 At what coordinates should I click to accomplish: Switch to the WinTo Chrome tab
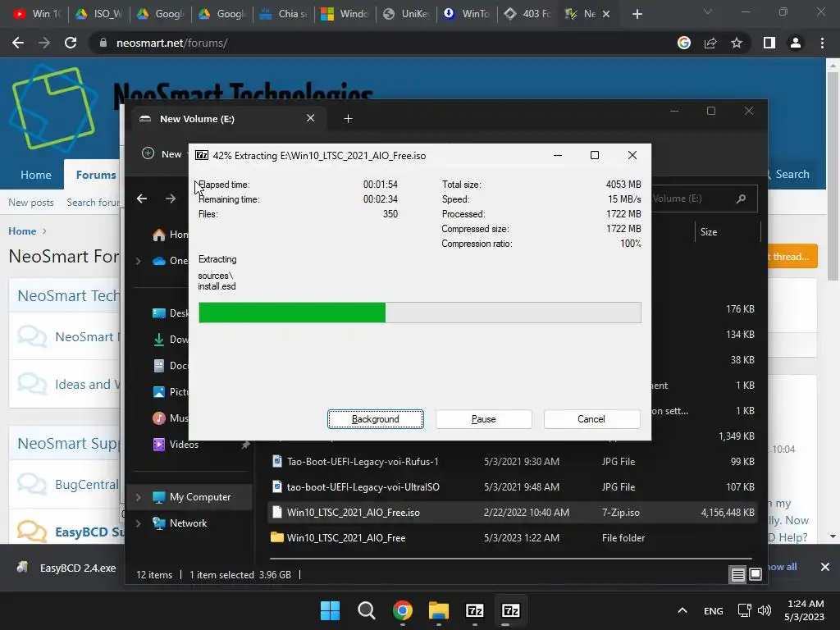pos(467,14)
